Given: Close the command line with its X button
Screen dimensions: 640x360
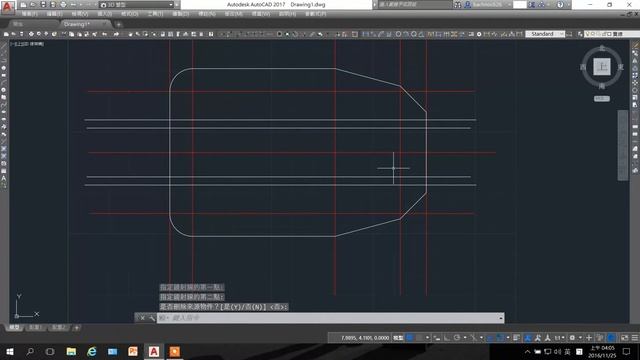Looking at the screenshot, I should tap(142, 318).
